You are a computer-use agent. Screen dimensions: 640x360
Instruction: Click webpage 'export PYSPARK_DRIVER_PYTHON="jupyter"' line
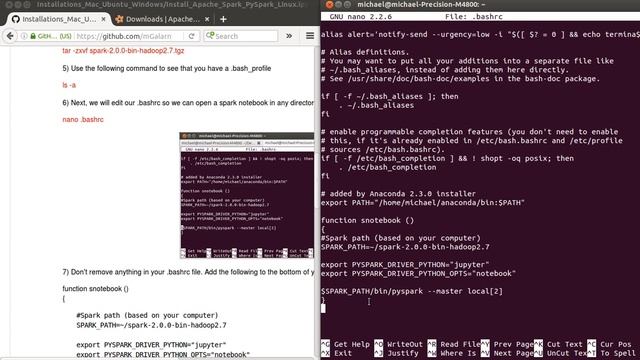click(x=151, y=345)
